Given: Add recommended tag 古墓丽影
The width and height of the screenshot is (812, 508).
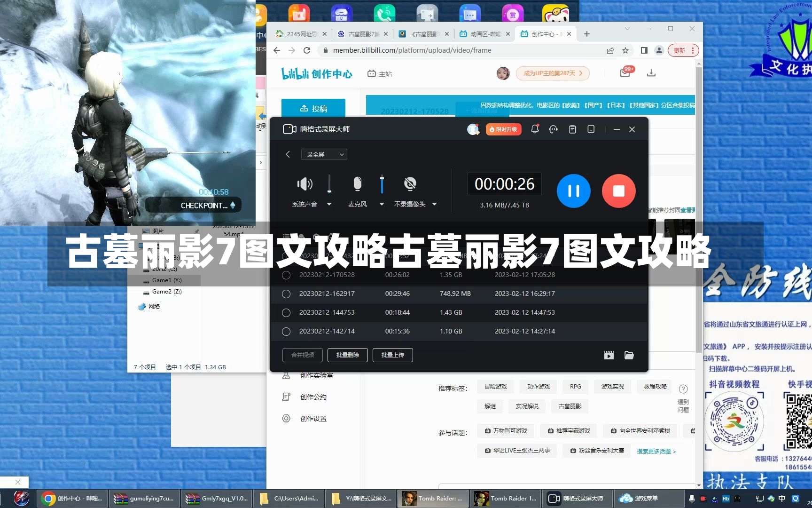Looking at the screenshot, I should click(570, 406).
